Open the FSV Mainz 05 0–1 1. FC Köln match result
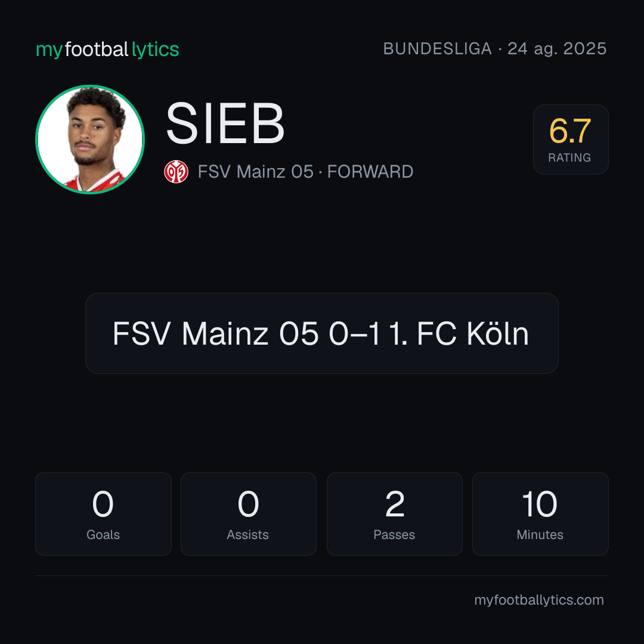The height and width of the screenshot is (644, 644). point(321,333)
